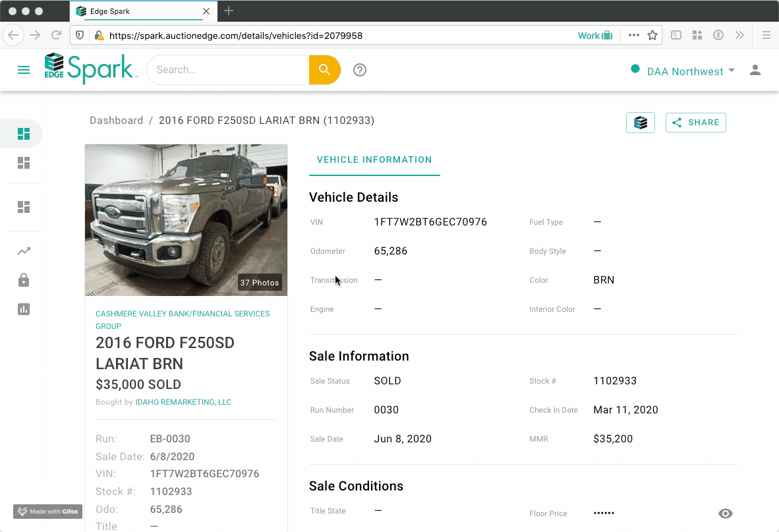The image size is (779, 532).
Task: Click the Sale Date 6/8/2020 in the card
Action: point(172,456)
